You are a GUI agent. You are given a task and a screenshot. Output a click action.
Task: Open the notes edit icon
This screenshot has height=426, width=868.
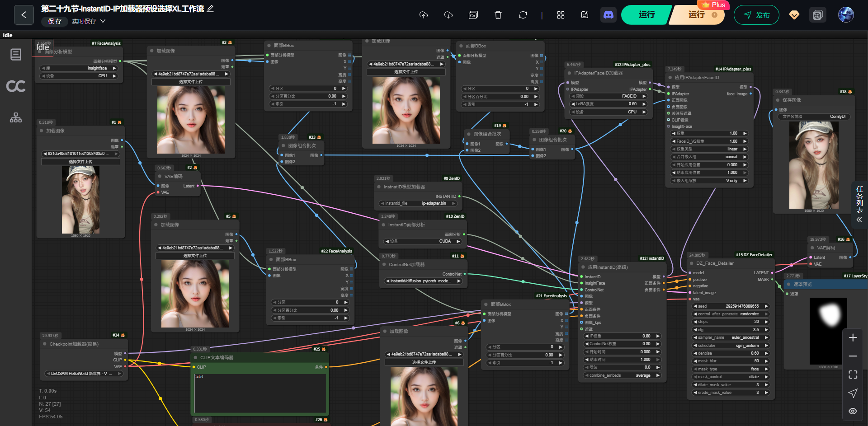point(585,15)
